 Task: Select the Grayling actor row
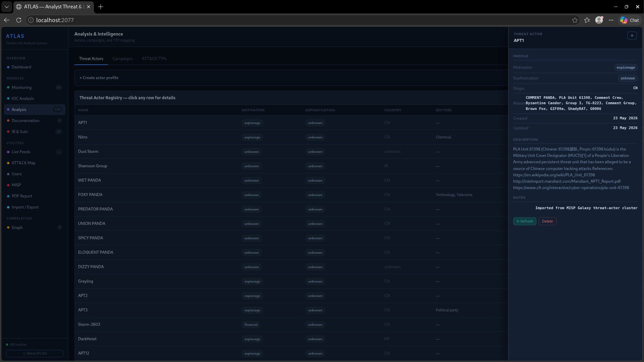(x=291, y=281)
